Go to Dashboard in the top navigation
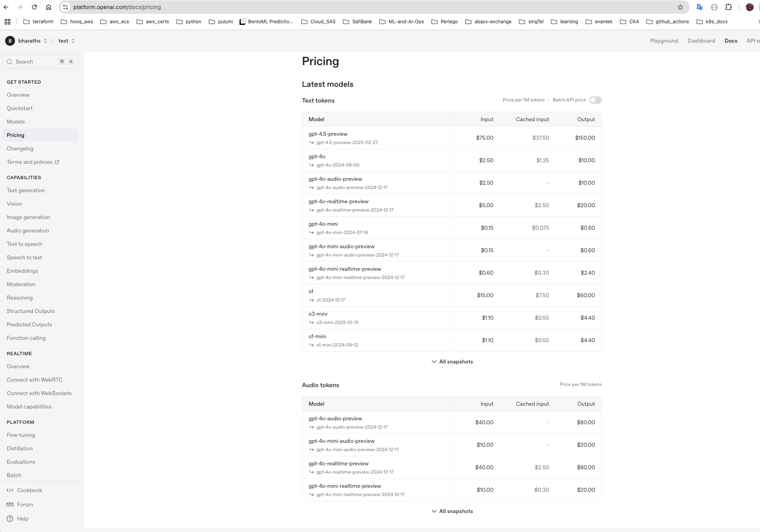Viewport: 760px width, 532px height. (701, 41)
